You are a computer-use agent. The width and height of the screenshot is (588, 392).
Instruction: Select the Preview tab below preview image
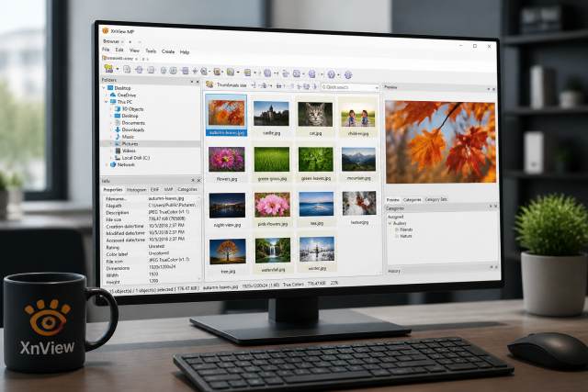(392, 200)
